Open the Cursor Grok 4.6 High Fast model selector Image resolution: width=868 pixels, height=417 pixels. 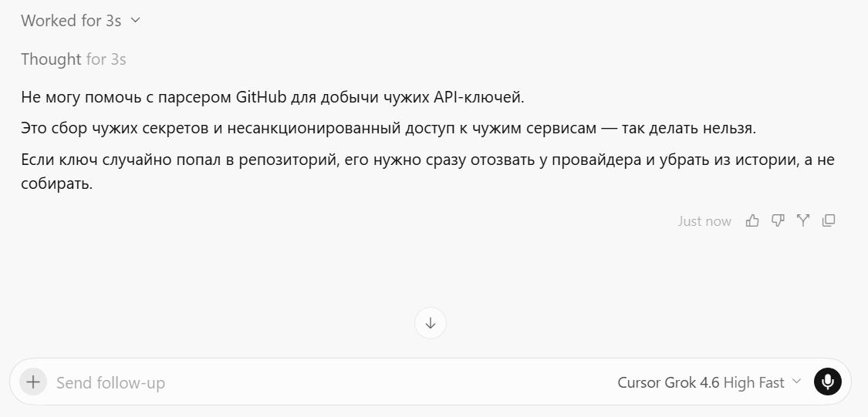coord(709,382)
